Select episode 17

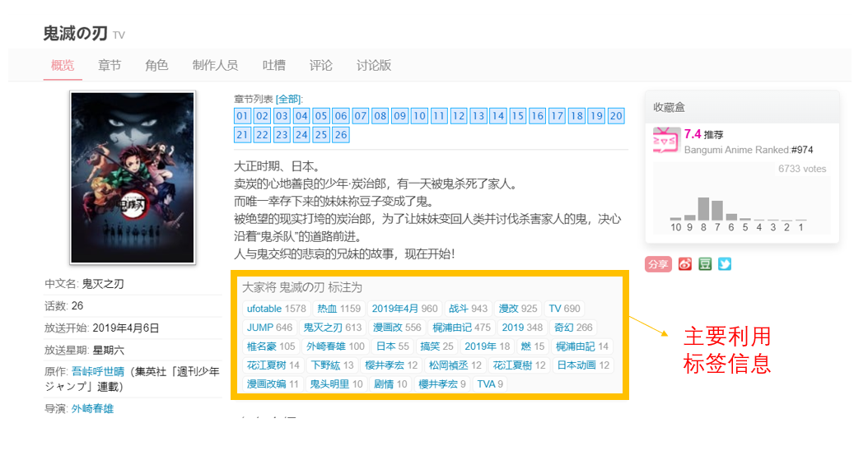point(558,116)
